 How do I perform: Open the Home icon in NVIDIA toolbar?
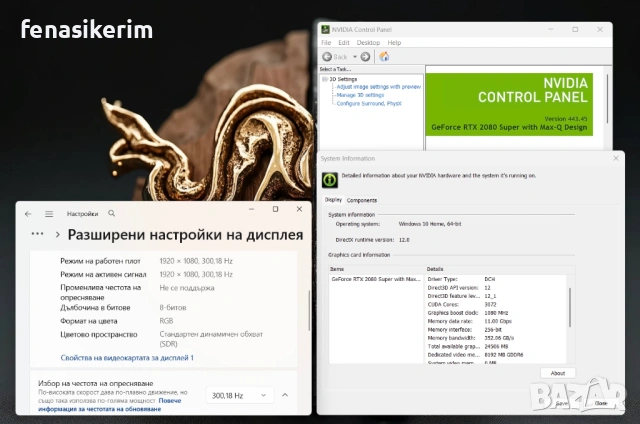coord(384,57)
